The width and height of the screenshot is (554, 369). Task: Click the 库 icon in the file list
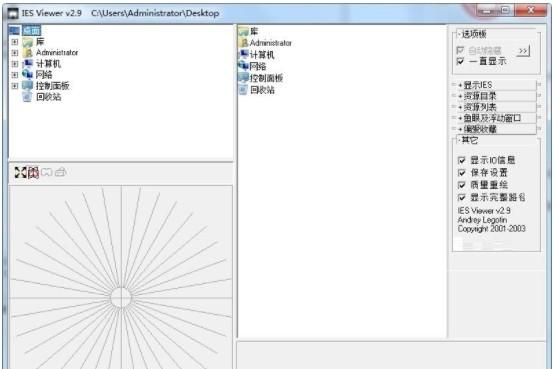[244, 31]
